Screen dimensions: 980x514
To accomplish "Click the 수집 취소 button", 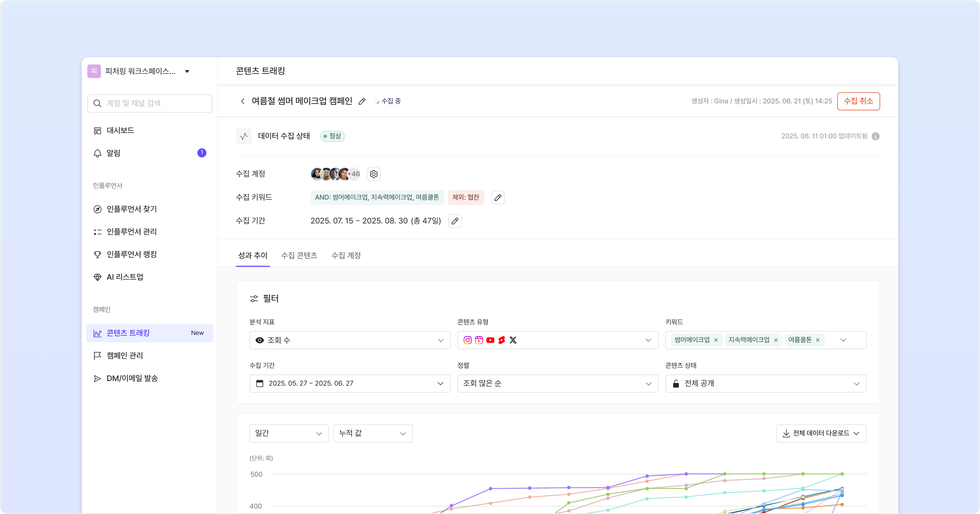I will coord(858,101).
